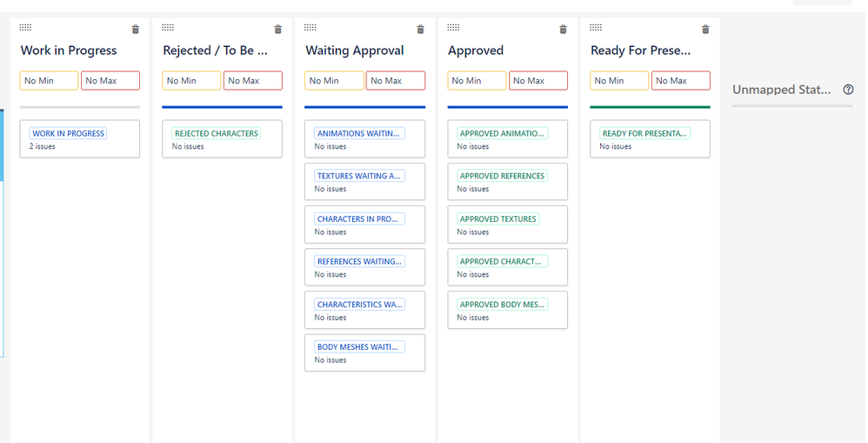The width and height of the screenshot is (868, 443).
Task: Click the APPROVED REFERENCES status lozenge
Action: click(502, 176)
